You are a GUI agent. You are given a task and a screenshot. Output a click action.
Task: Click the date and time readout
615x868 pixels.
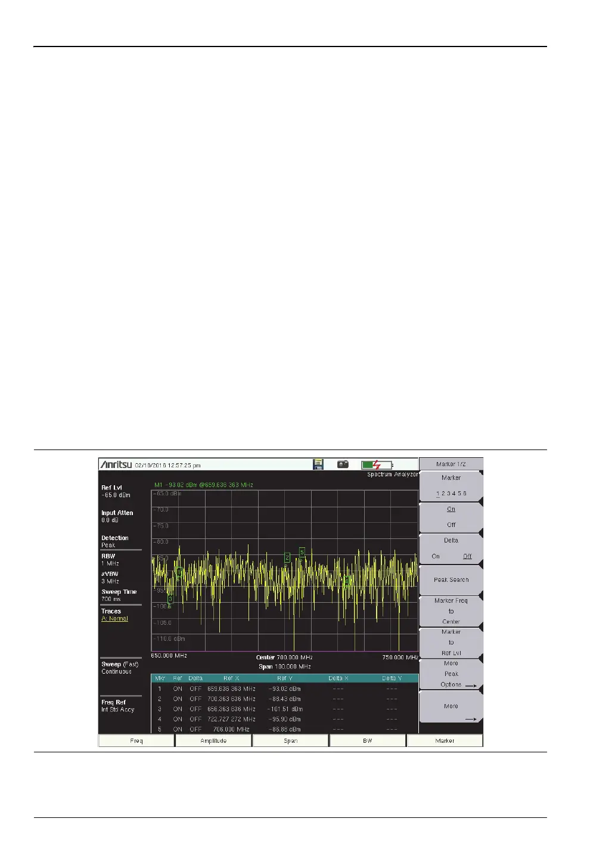[x=168, y=465]
